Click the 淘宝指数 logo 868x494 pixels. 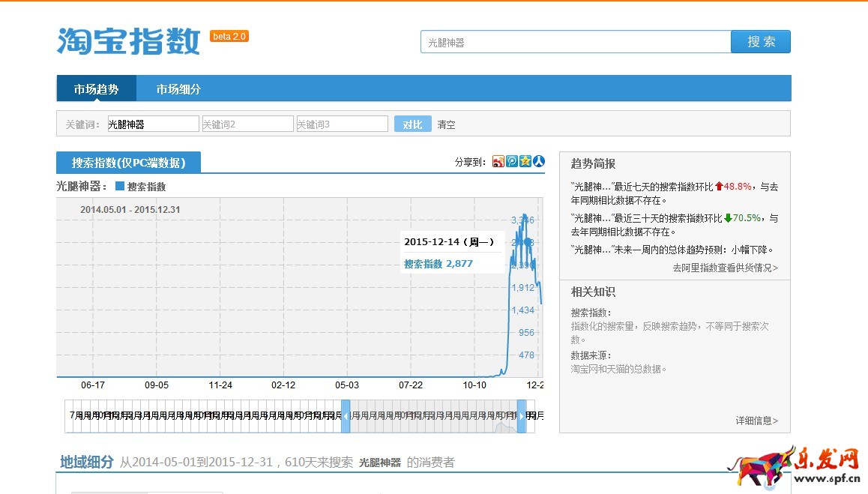129,41
